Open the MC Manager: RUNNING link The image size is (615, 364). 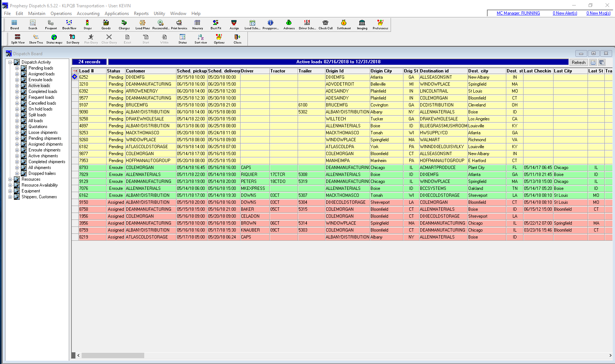[518, 13]
